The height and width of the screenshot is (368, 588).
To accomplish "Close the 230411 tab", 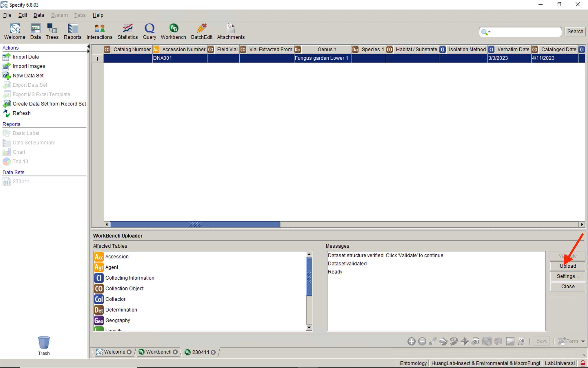I will tap(213, 352).
